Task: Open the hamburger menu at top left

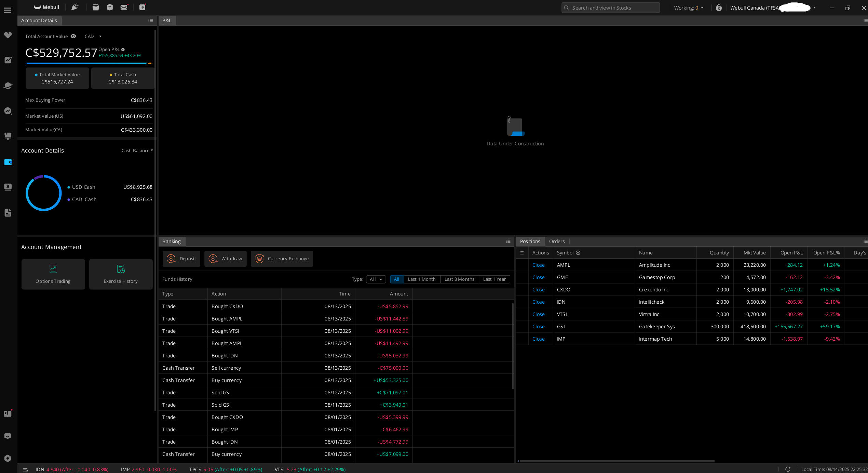Action: pyautogui.click(x=8, y=10)
